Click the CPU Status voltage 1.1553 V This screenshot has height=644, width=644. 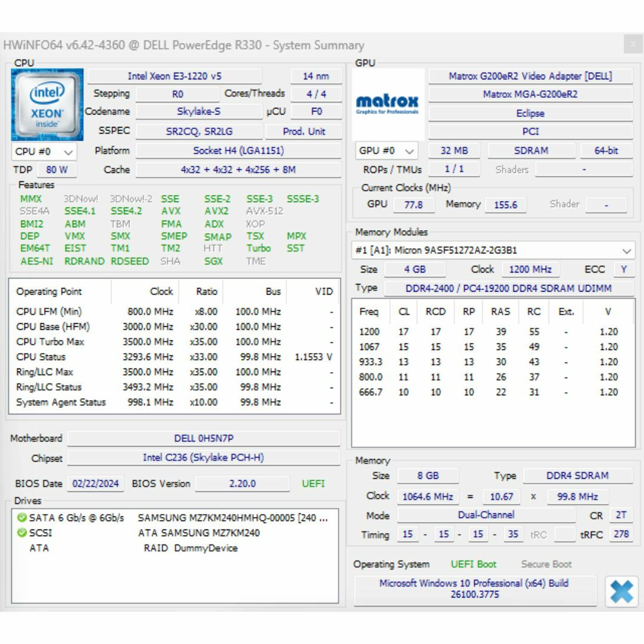coord(314,357)
